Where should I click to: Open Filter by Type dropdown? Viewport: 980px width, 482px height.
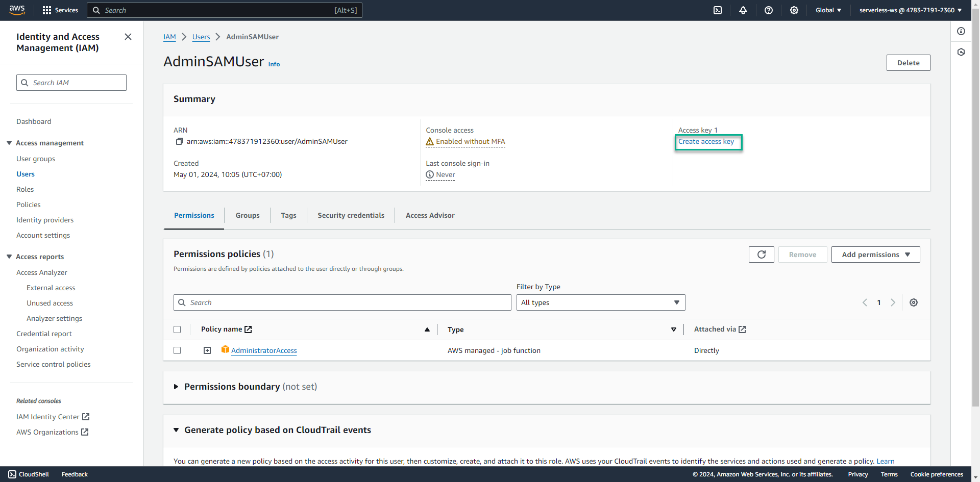601,302
